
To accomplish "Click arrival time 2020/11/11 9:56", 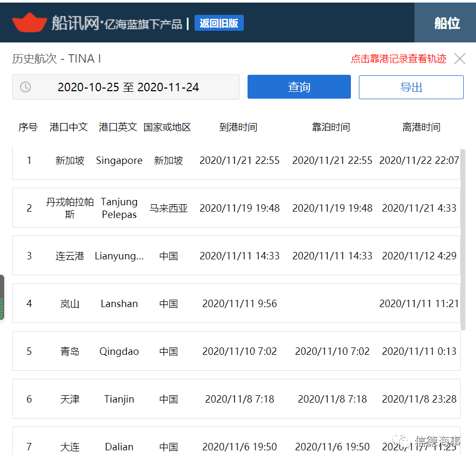I will 240,303.
